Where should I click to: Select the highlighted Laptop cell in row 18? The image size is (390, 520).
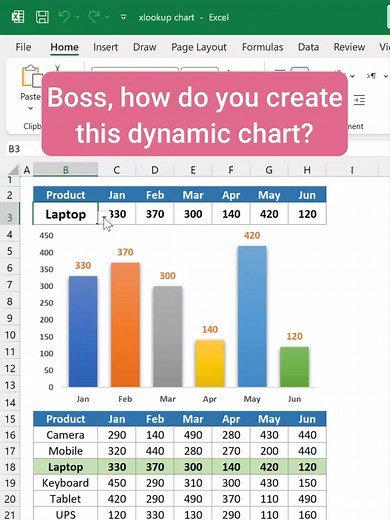pos(65,467)
